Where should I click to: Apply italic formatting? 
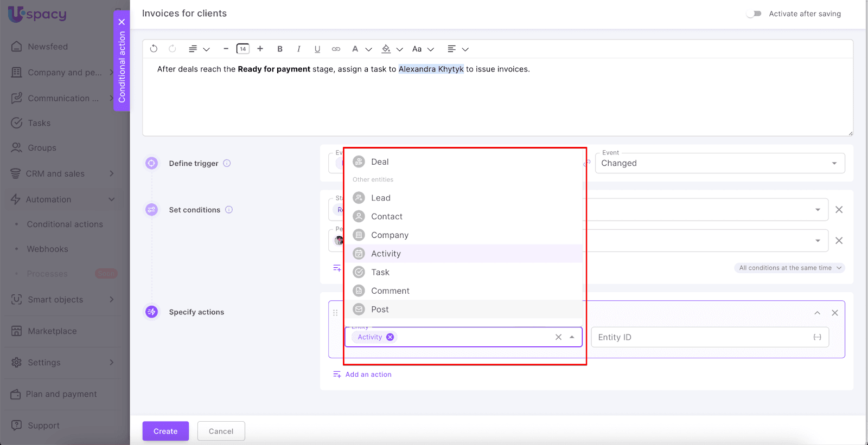click(x=298, y=49)
